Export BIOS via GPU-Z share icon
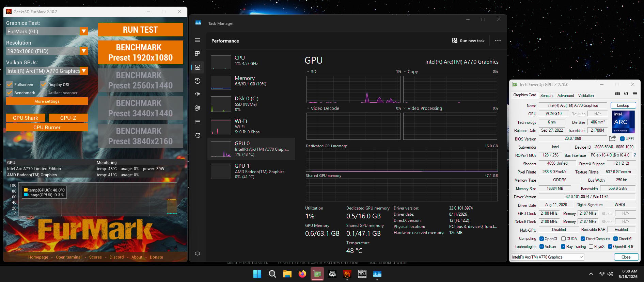The height and width of the screenshot is (282, 644). (x=612, y=138)
